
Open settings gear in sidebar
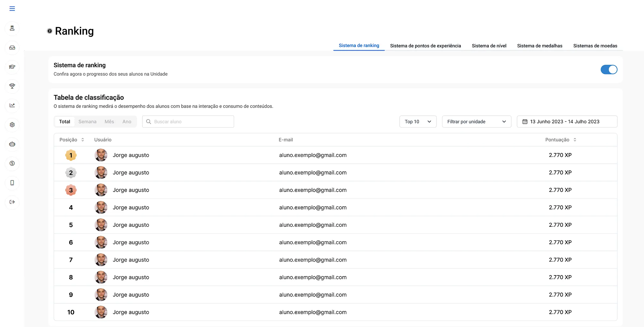tap(12, 125)
